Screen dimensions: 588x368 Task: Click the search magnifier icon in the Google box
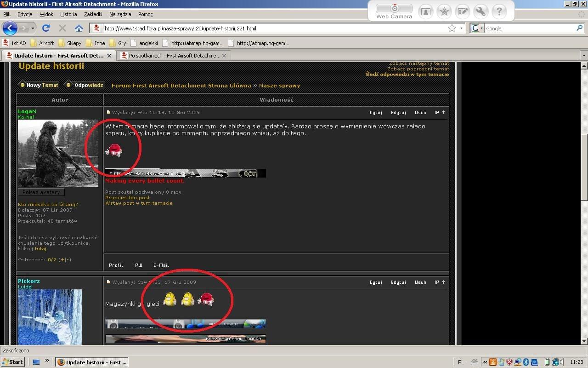click(579, 28)
